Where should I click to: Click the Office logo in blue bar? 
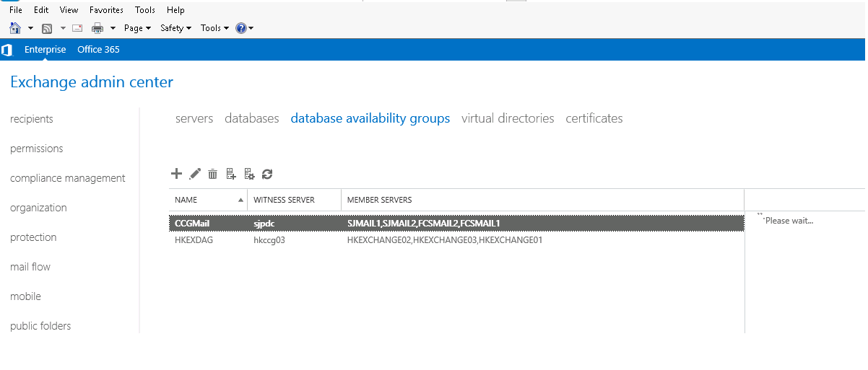click(x=7, y=50)
